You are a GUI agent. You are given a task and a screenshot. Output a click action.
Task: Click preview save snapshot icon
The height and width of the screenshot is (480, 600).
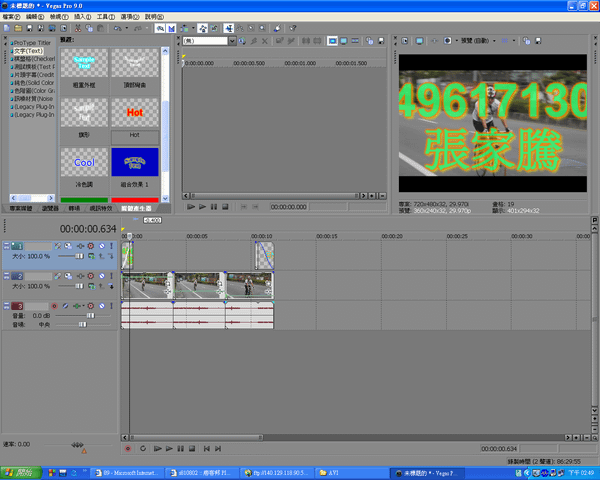click(538, 41)
